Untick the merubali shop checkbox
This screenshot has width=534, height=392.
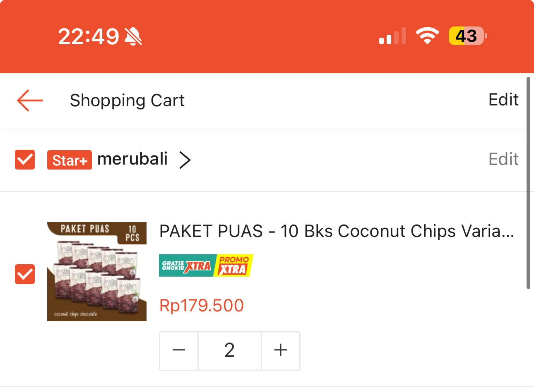coord(24,160)
